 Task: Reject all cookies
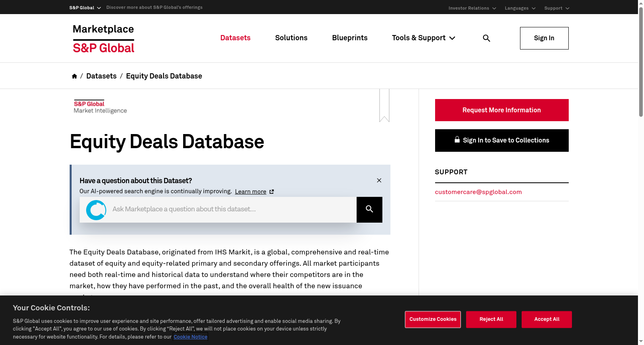[x=491, y=320]
